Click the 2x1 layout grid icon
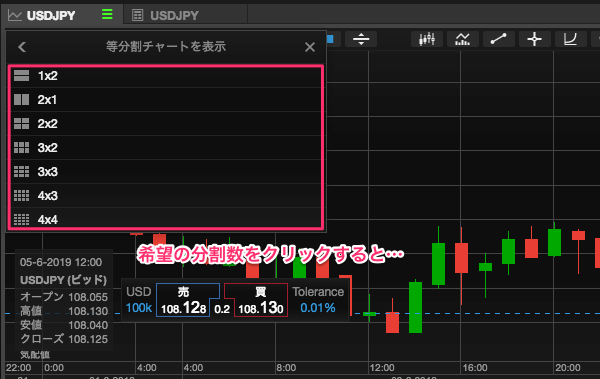 tap(21, 100)
